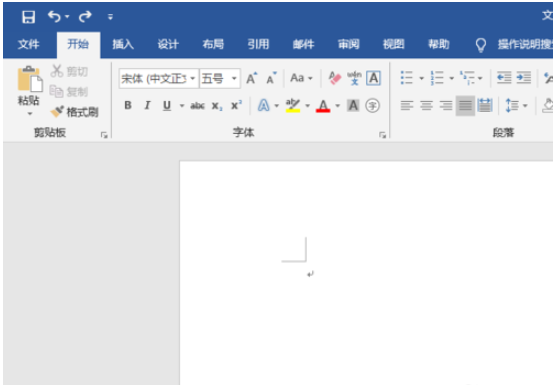Click the 复制 copy button
Viewport: 559px width, 385px height.
(x=69, y=92)
